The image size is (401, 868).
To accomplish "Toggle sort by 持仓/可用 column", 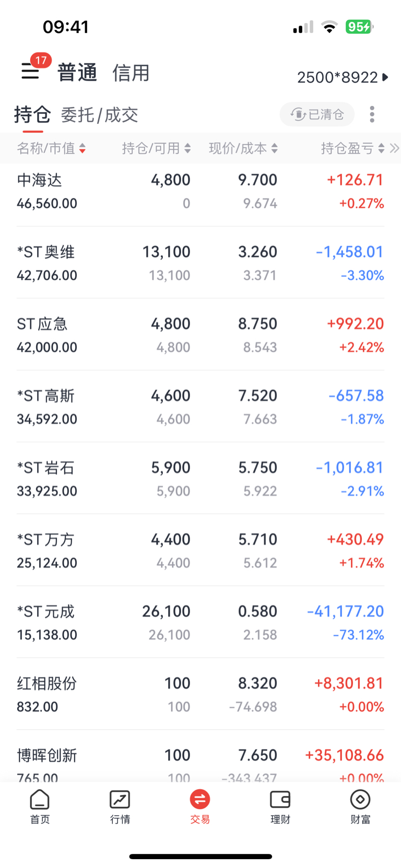I will point(156,149).
